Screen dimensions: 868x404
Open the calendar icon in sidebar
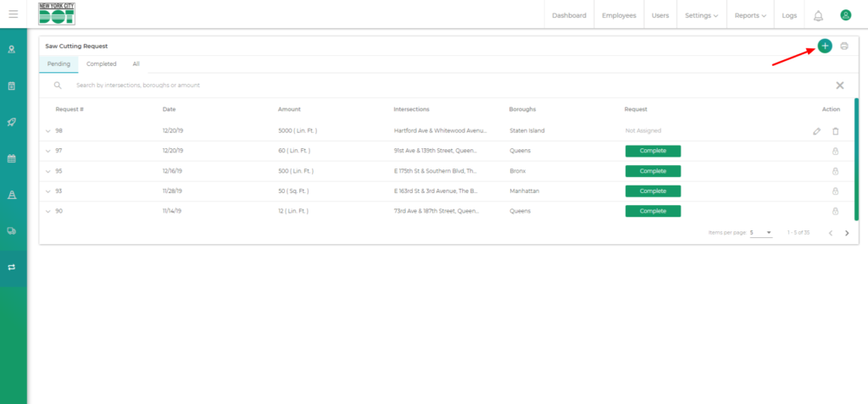point(12,158)
